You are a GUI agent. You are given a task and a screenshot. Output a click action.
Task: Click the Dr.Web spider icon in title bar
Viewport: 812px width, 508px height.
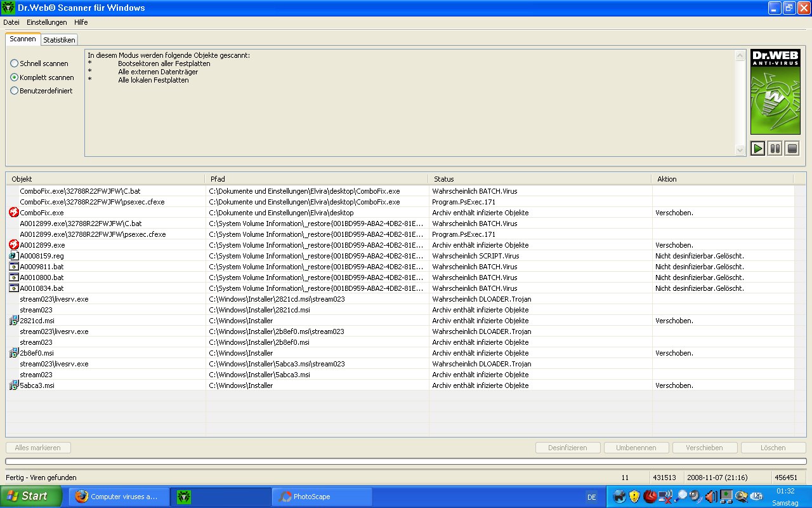coord(8,8)
